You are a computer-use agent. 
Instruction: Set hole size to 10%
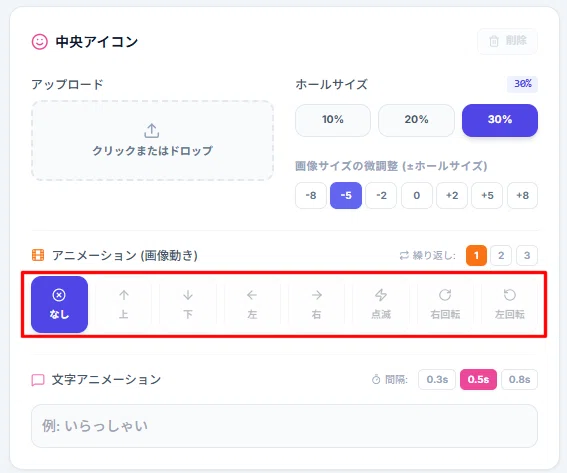[333, 120]
